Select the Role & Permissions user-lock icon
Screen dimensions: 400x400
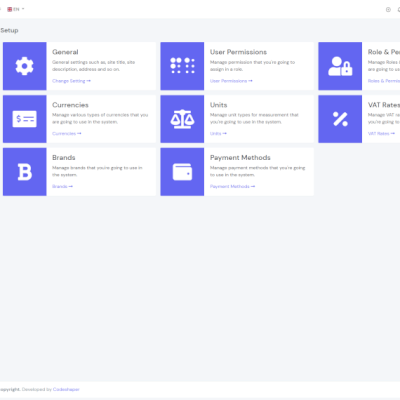[340, 66]
